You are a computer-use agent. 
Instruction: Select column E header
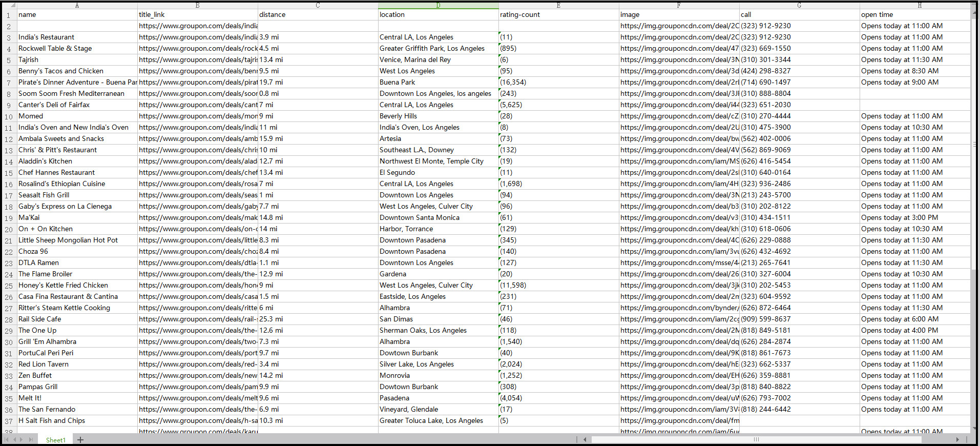558,6
